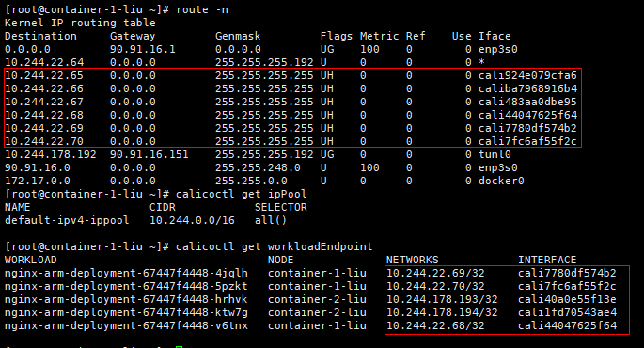Image resolution: width=644 pixels, height=348 pixels.
Task: Click interface name cali924e079cfa6
Action: point(527,75)
